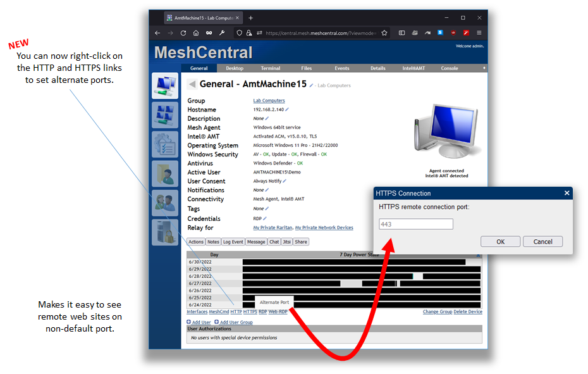
Task: Open a new browser tab
Action: tap(251, 18)
